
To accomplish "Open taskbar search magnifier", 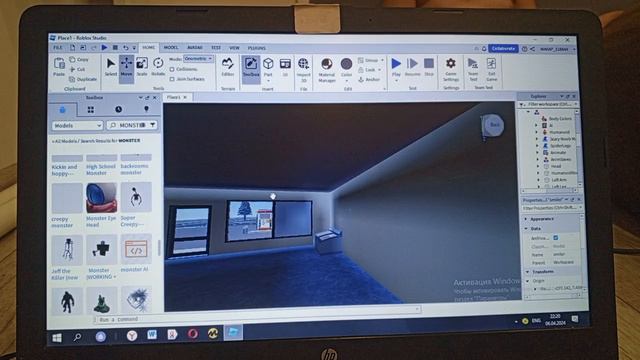I will (77, 337).
